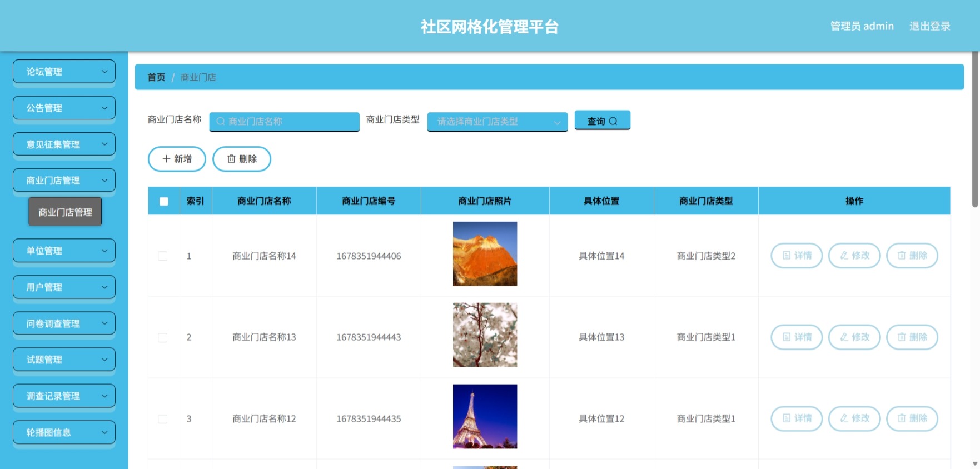Check the box for row 商业门店名称12
Viewport: 980px width, 469px height.
pos(163,419)
